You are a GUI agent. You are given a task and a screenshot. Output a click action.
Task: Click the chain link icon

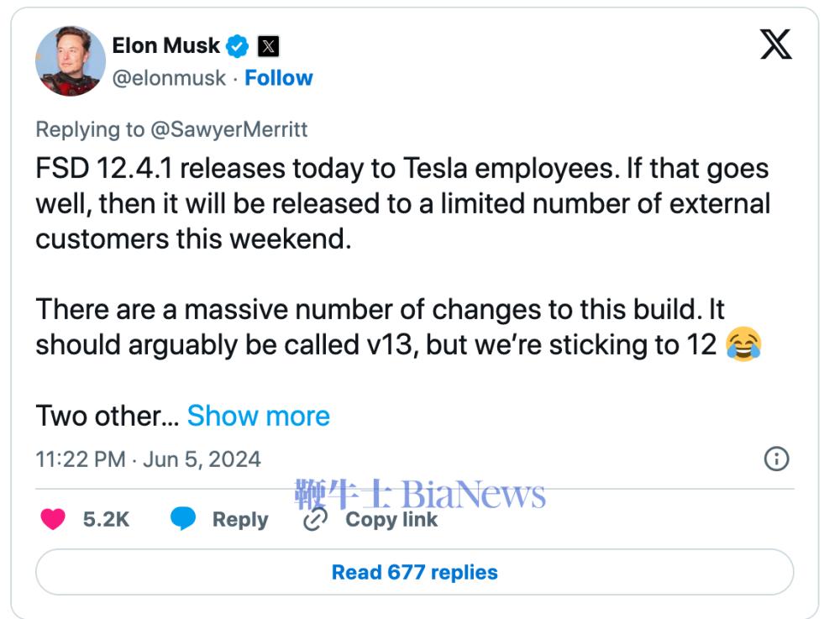tap(315, 520)
